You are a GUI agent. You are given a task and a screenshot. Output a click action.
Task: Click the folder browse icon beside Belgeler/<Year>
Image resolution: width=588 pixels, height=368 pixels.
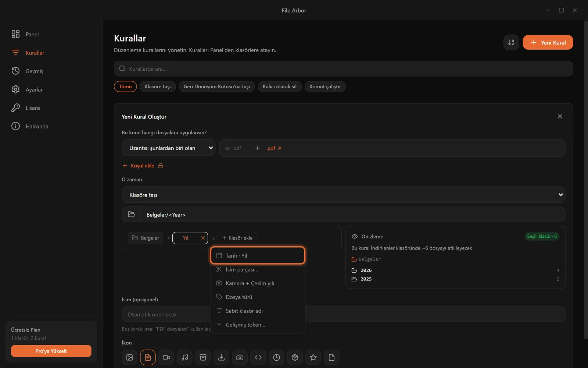[x=131, y=215]
